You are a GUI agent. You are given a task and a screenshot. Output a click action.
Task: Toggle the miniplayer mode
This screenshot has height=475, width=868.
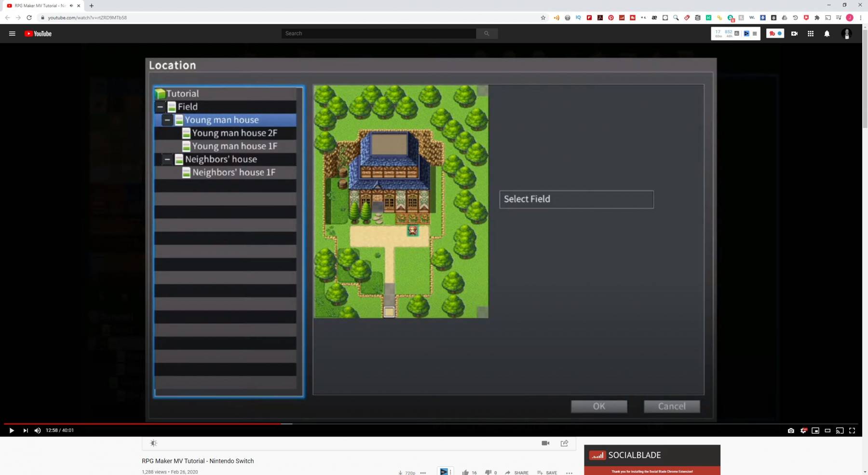(x=815, y=431)
